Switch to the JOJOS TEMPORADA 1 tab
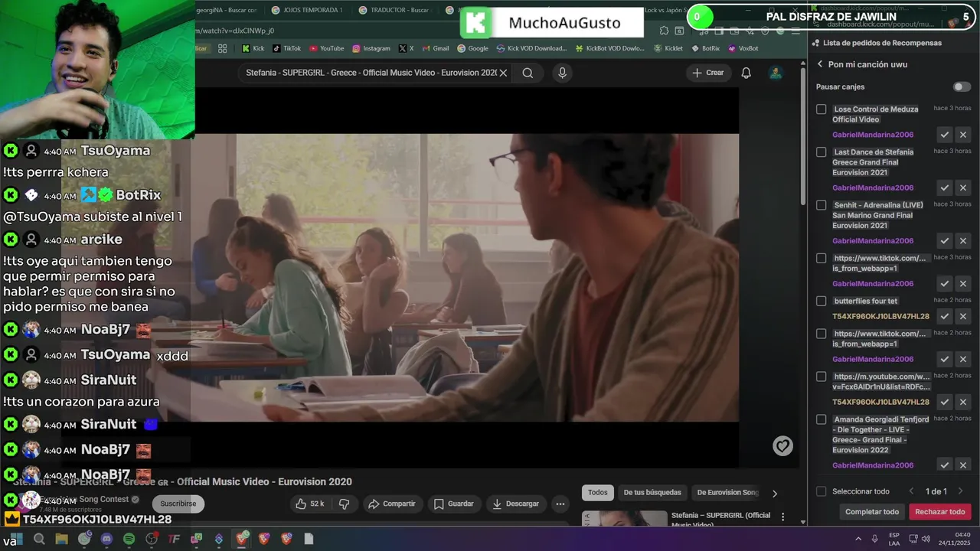 click(306, 10)
